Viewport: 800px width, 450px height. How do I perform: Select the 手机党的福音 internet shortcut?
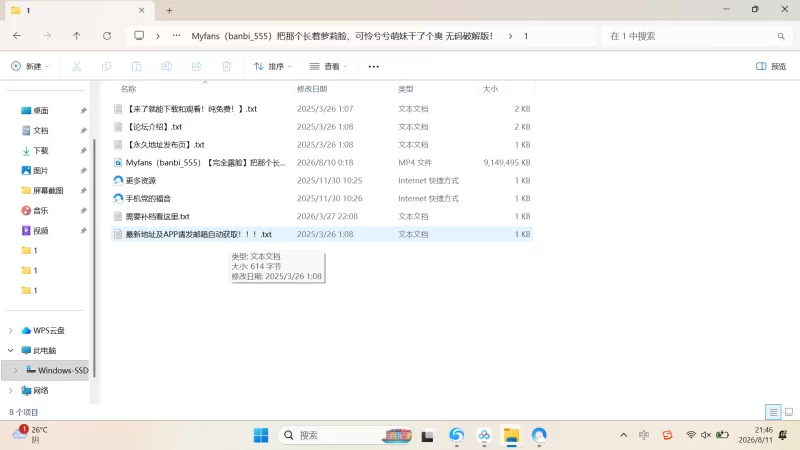pyautogui.click(x=322, y=198)
